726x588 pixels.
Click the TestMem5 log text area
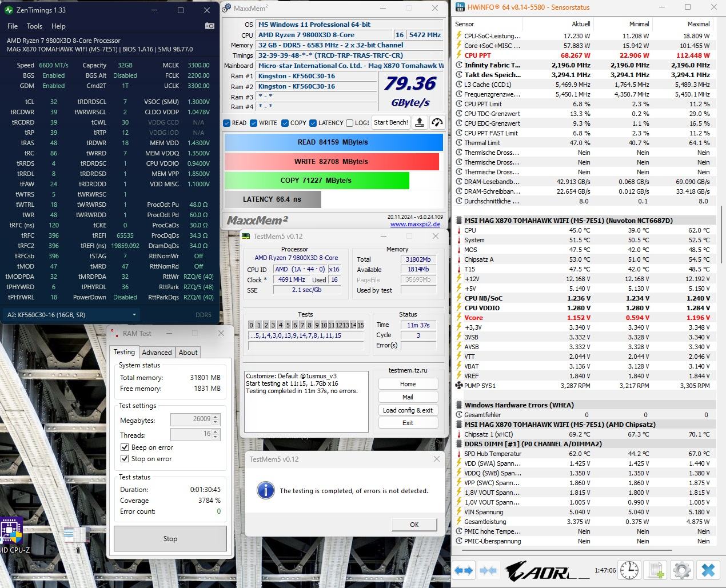pos(306,402)
